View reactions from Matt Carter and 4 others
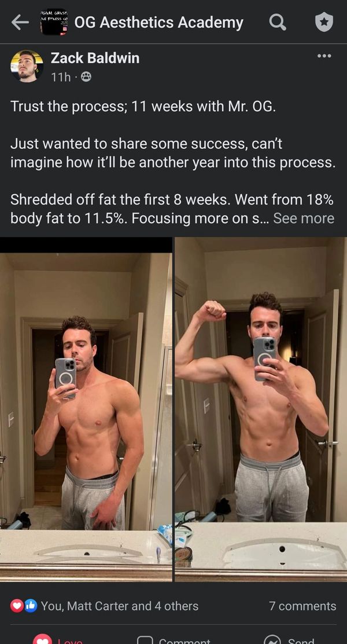 click(119, 606)
